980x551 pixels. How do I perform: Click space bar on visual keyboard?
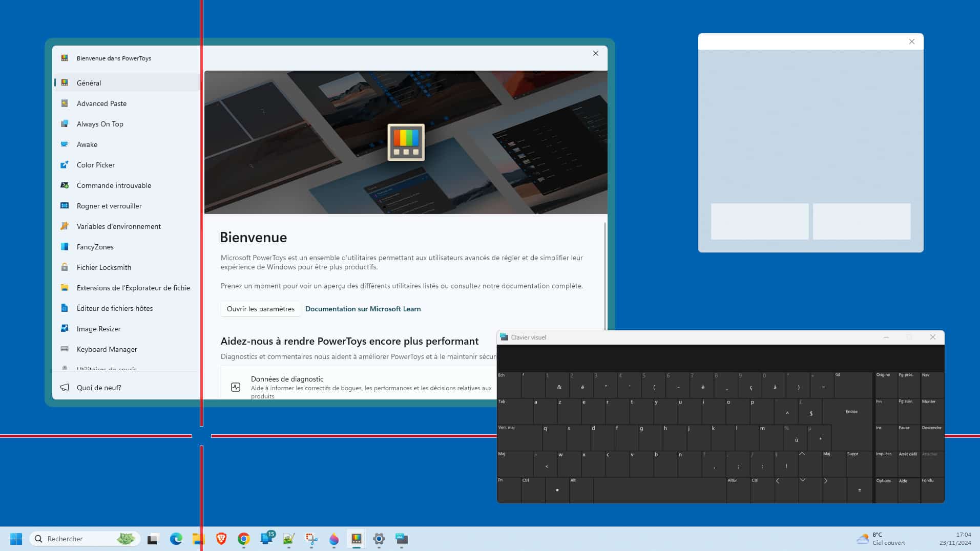coord(659,490)
